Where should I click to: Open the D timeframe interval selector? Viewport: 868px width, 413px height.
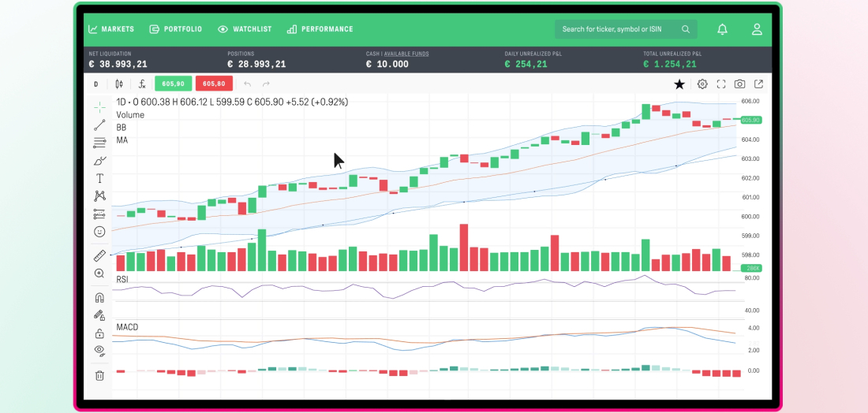click(x=95, y=84)
